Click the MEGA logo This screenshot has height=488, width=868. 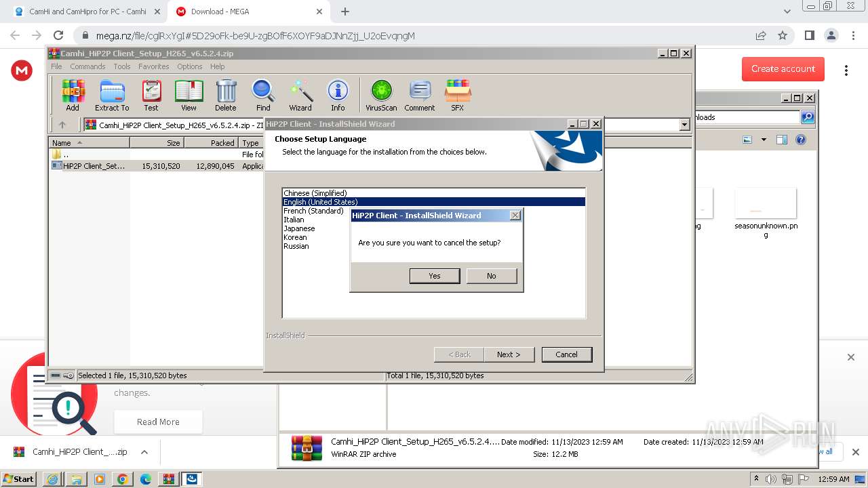coord(22,70)
